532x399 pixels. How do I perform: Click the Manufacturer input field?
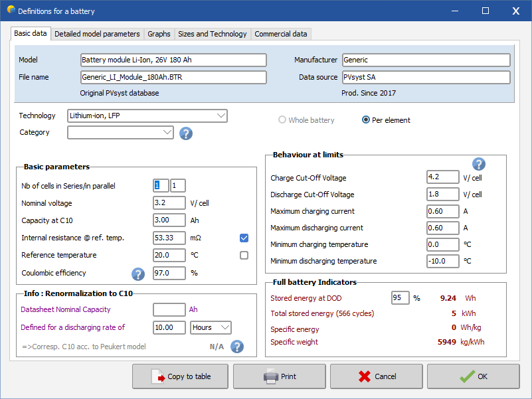pos(426,60)
